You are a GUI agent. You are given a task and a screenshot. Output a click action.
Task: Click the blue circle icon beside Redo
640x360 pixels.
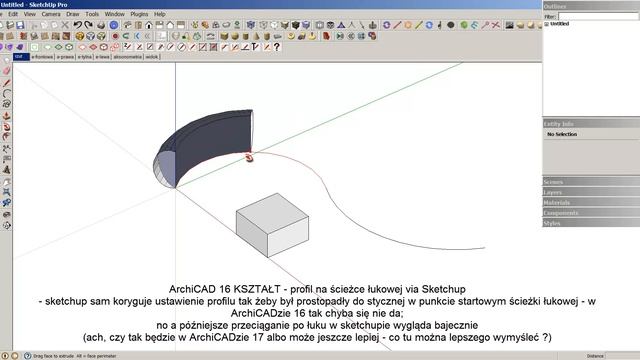(x=114, y=25)
